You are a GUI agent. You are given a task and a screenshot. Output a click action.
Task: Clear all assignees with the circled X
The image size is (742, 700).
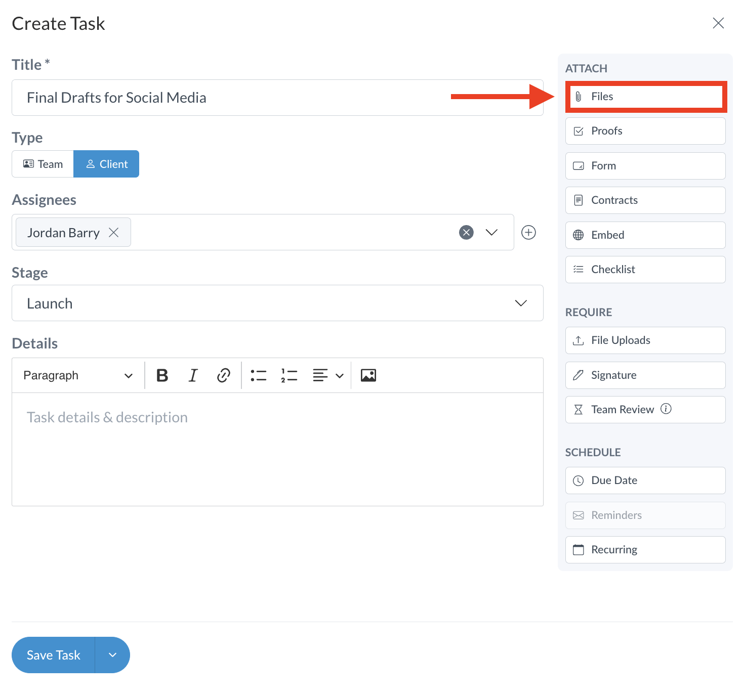466,232
